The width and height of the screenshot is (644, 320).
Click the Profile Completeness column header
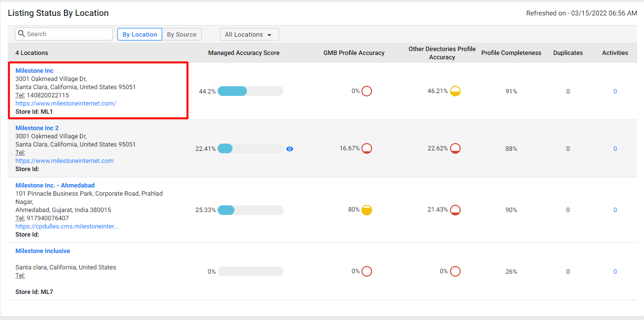(511, 53)
